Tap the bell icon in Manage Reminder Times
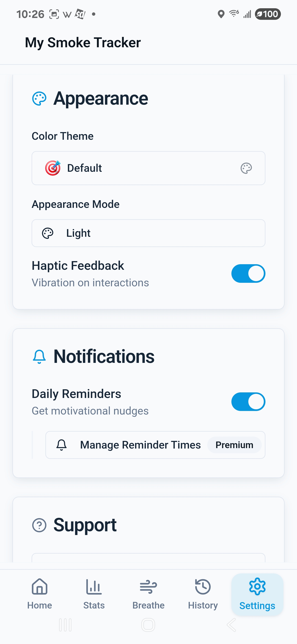Screen dimensions: 297x644 61,445
